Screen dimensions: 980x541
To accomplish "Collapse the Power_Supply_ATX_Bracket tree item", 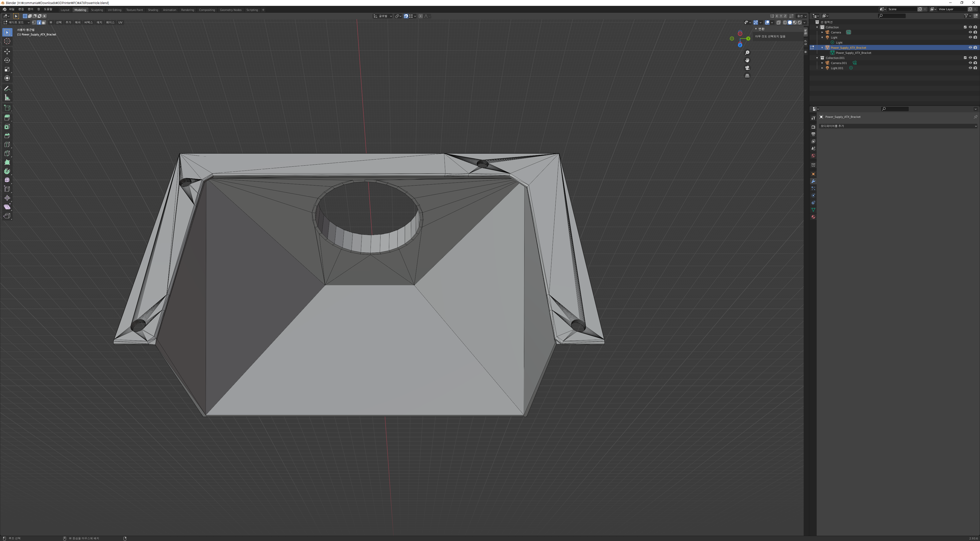I will click(x=822, y=47).
